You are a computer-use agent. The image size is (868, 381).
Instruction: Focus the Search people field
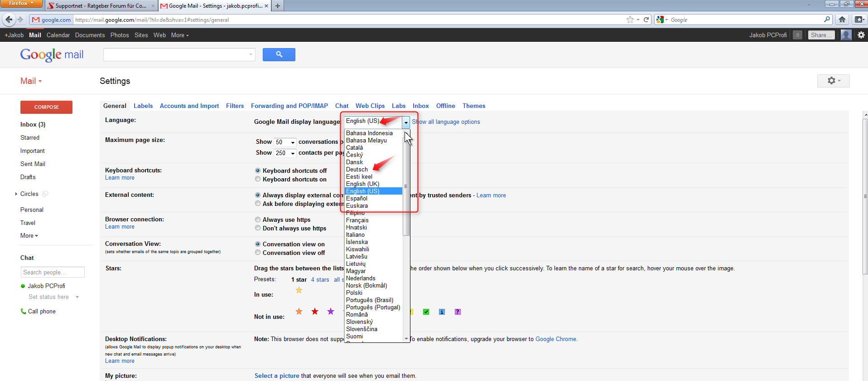(x=53, y=272)
